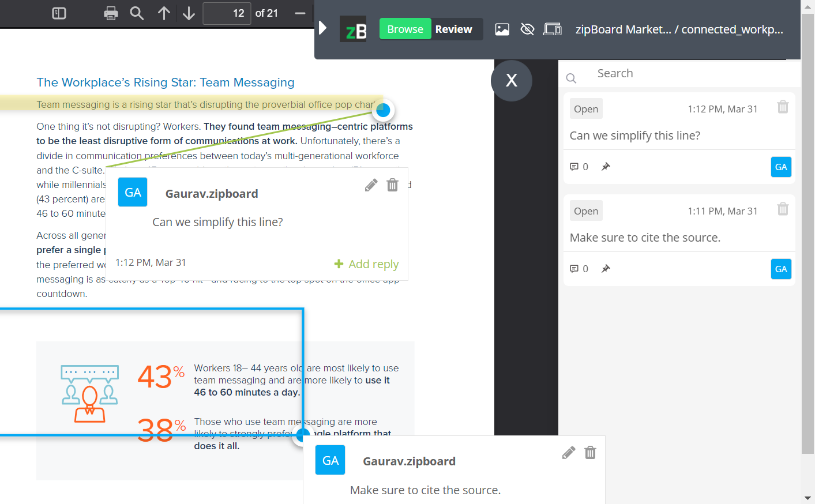Capture a screenshot with the image icon
Screen dimensions: 815x504
[502, 29]
